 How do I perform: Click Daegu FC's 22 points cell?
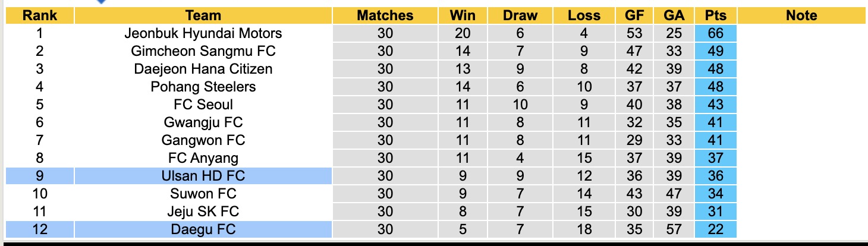(x=716, y=229)
